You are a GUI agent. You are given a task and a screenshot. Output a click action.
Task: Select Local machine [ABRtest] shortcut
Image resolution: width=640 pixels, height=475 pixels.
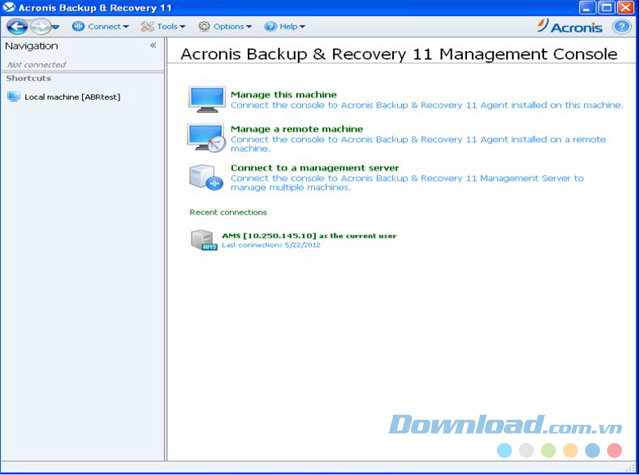64,97
